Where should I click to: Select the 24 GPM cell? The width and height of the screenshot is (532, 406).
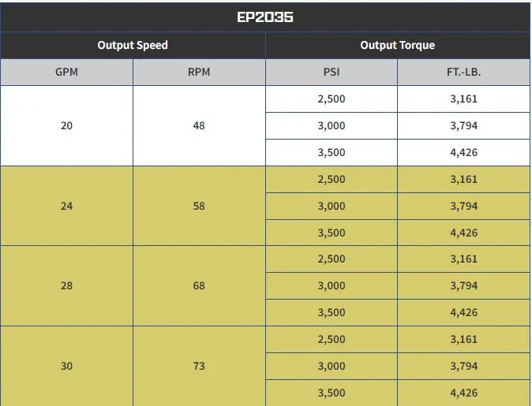click(x=66, y=206)
